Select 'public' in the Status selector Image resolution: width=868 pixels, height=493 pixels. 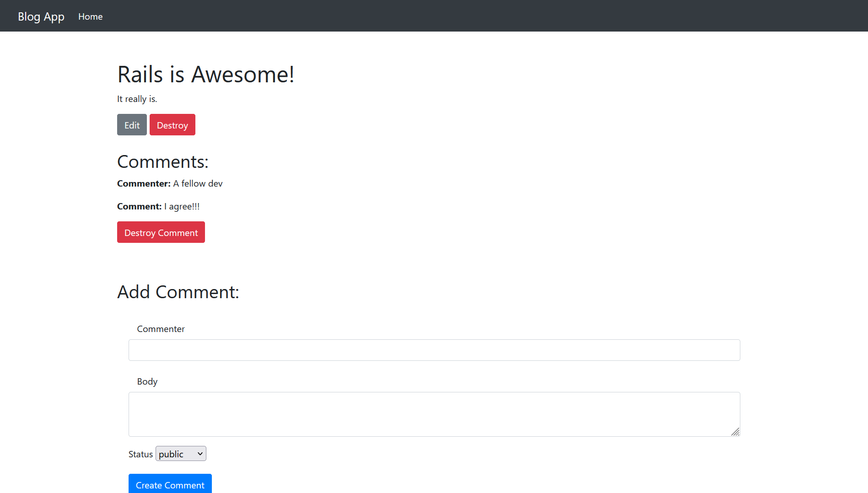coord(174,453)
